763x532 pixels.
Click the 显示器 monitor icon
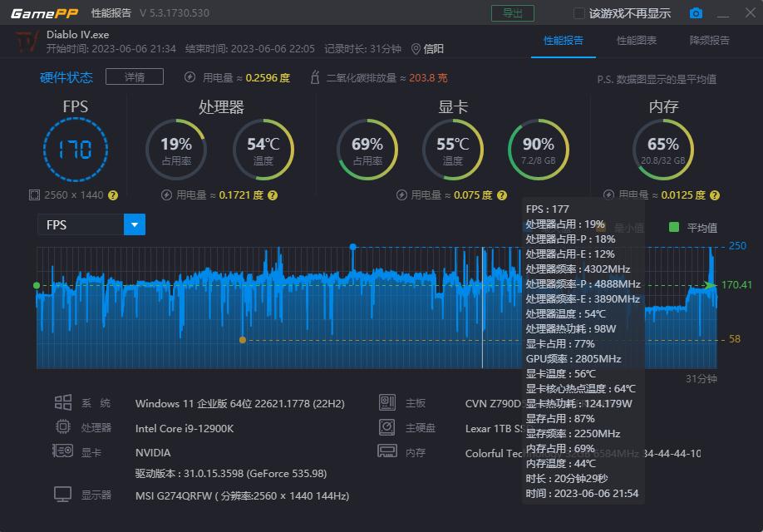(62, 493)
